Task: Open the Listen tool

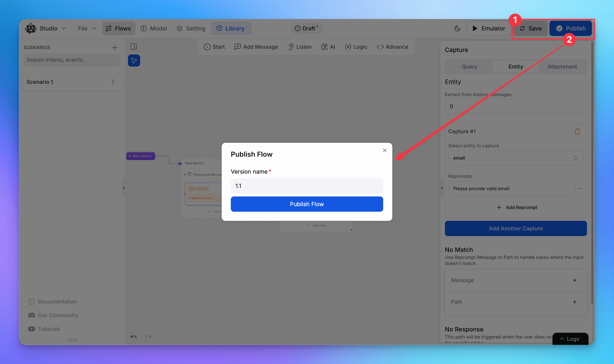Action: (x=300, y=47)
